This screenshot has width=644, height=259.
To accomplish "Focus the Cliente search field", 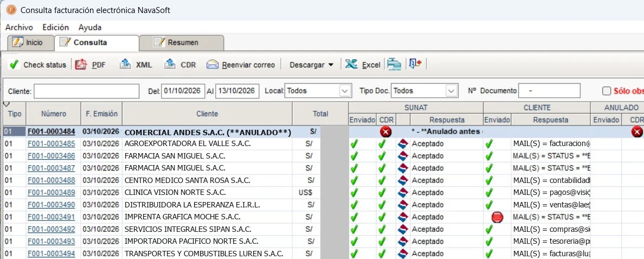I will [x=86, y=91].
